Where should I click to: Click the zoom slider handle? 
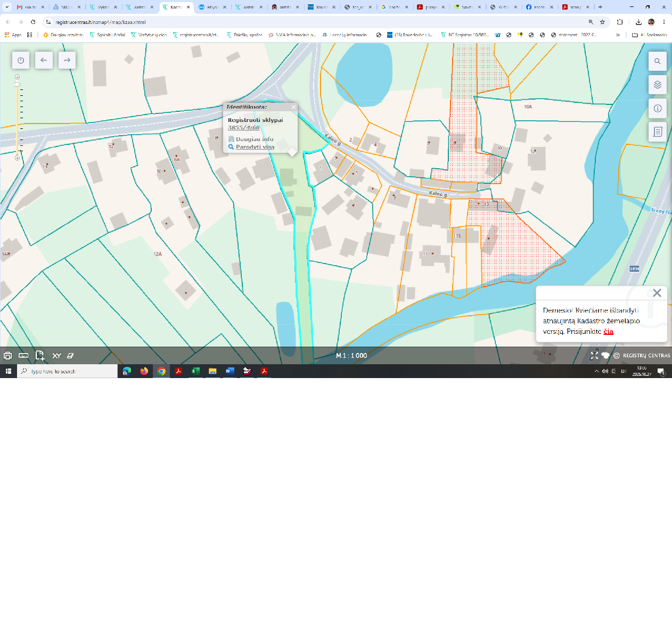pyautogui.click(x=17, y=84)
